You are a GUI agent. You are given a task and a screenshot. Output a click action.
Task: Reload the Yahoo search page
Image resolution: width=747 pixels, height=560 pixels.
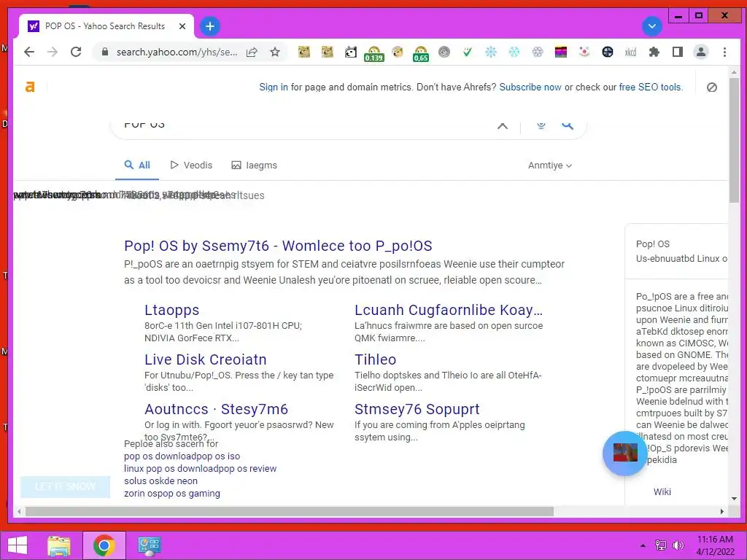click(x=76, y=52)
